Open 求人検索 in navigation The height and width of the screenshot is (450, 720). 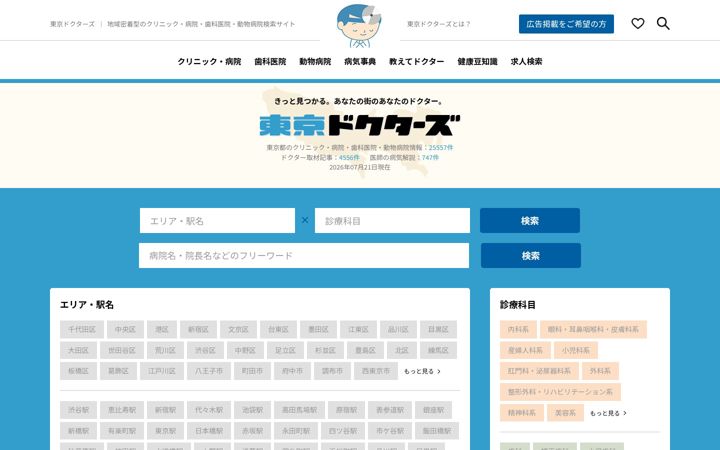click(x=526, y=62)
